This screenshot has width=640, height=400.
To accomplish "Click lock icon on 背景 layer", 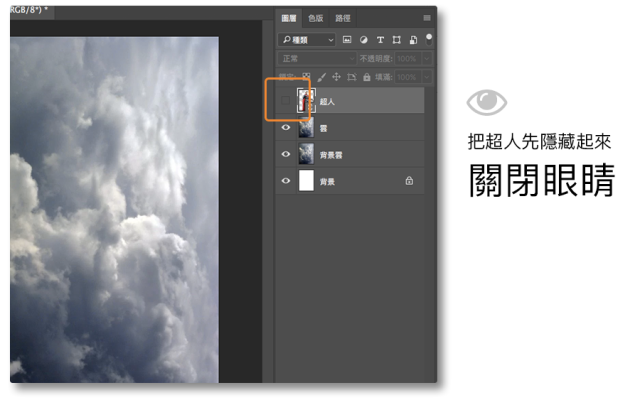I will (408, 181).
